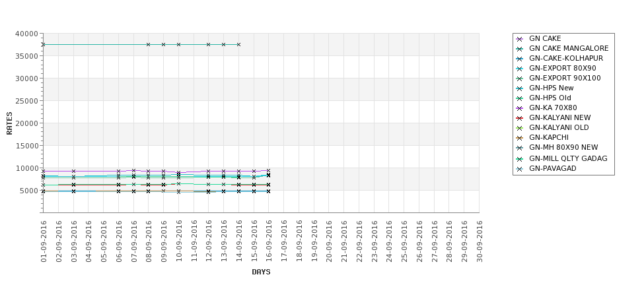Screen dimensions: 644x283
Task: Click the GN-PAVAGAD legend marker icon
Action: click(x=520, y=169)
